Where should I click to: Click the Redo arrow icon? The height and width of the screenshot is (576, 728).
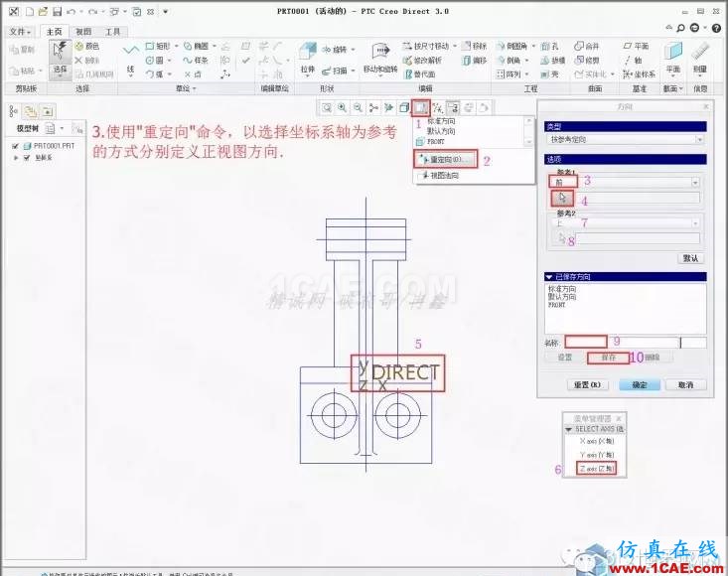click(x=92, y=12)
